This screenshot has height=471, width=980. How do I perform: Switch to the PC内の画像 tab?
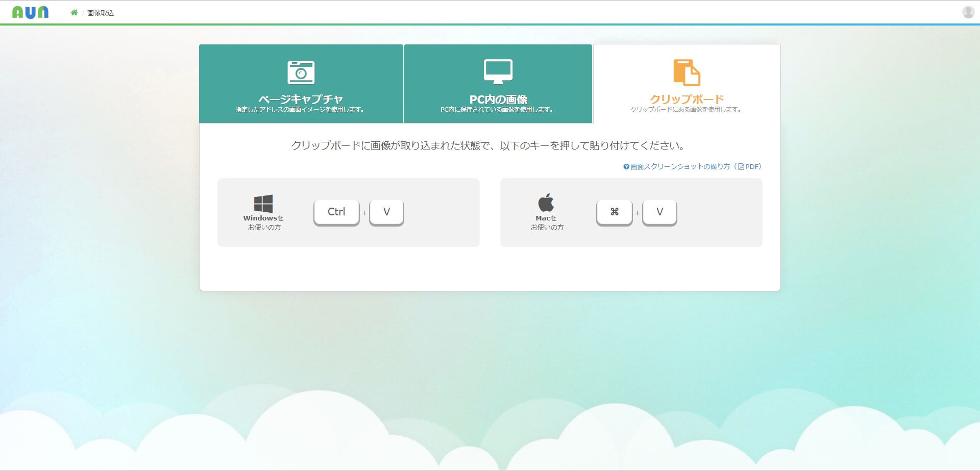point(498,84)
